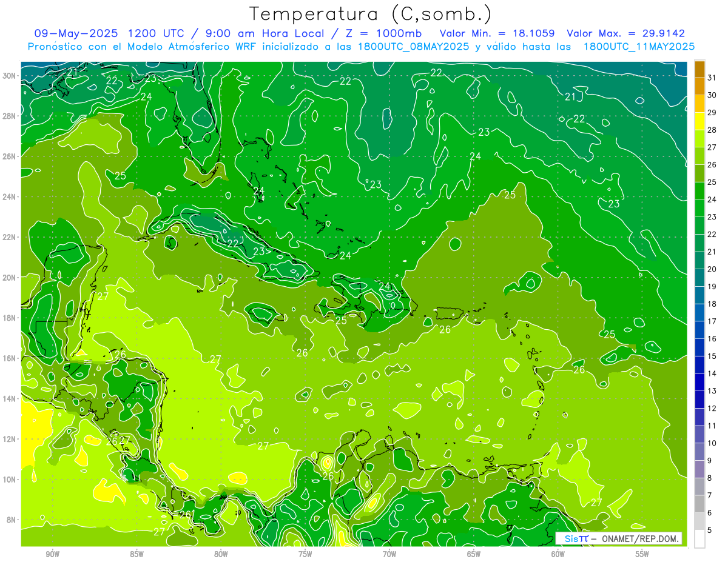Click the 20N latitude axis label

pos(10,278)
